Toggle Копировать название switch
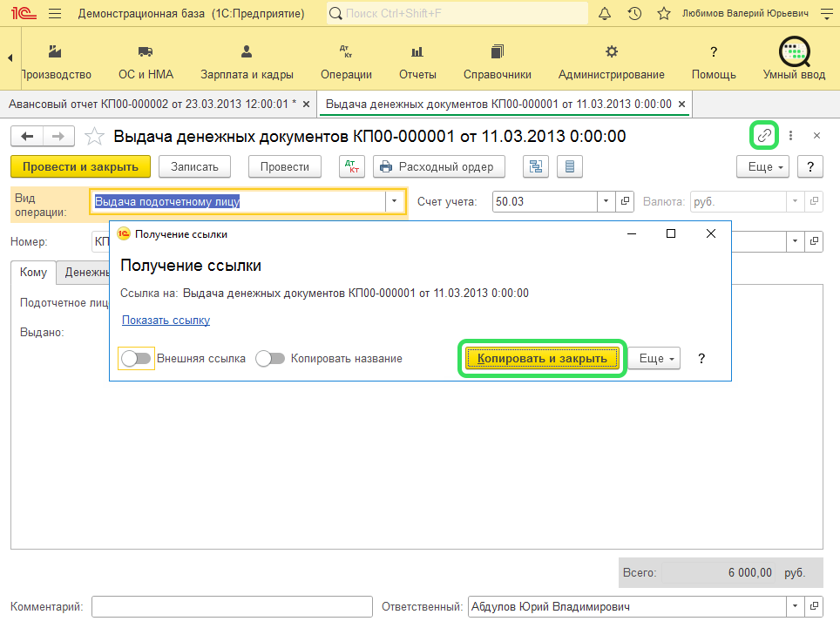 tap(270, 358)
